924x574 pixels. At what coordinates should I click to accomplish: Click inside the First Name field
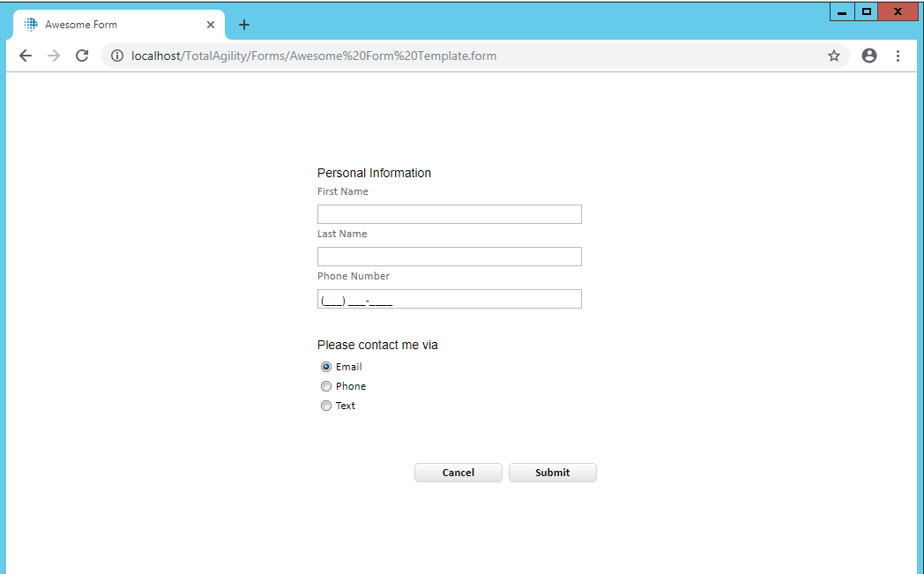click(x=449, y=213)
